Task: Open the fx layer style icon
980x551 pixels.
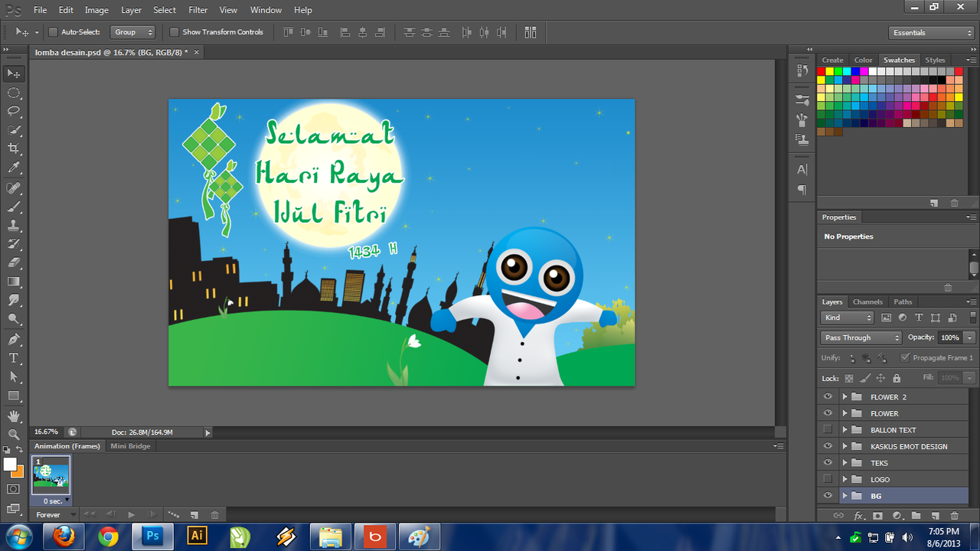Action: (859, 516)
